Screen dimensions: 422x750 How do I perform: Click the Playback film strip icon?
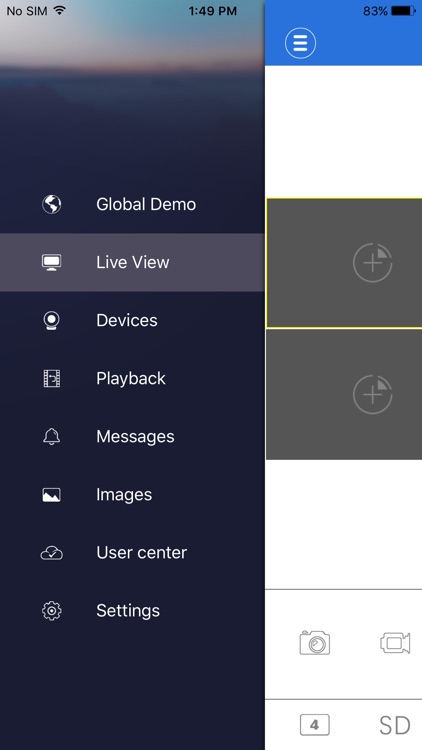(52, 378)
